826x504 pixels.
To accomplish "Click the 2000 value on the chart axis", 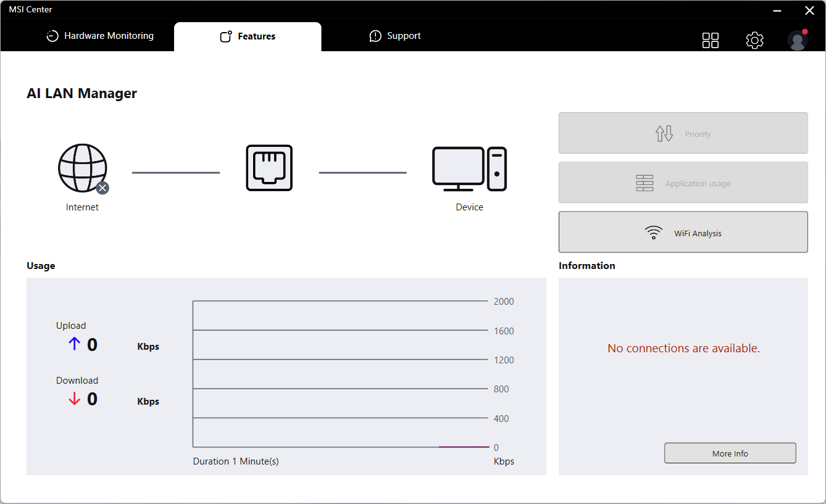I will [504, 302].
